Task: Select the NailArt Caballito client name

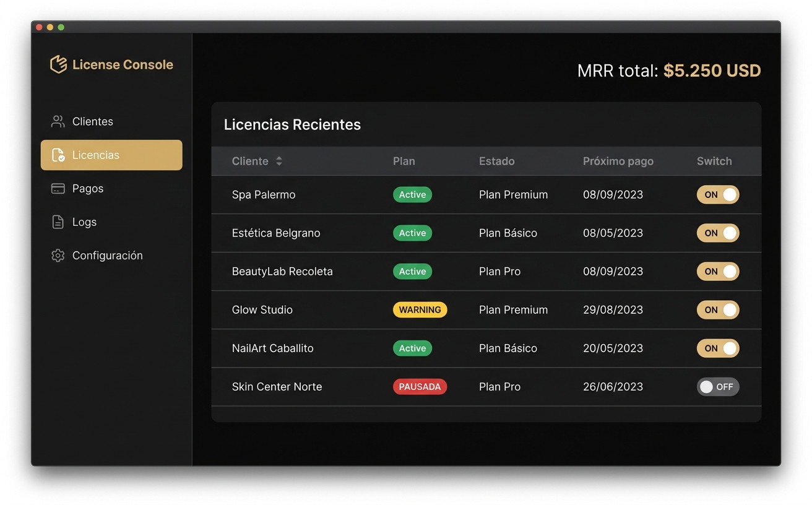Action: point(273,348)
